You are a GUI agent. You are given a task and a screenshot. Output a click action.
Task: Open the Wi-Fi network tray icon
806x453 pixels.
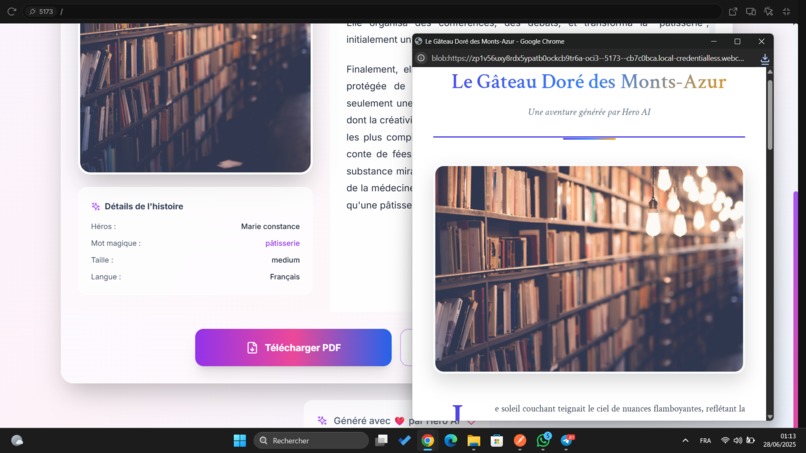[x=725, y=441]
